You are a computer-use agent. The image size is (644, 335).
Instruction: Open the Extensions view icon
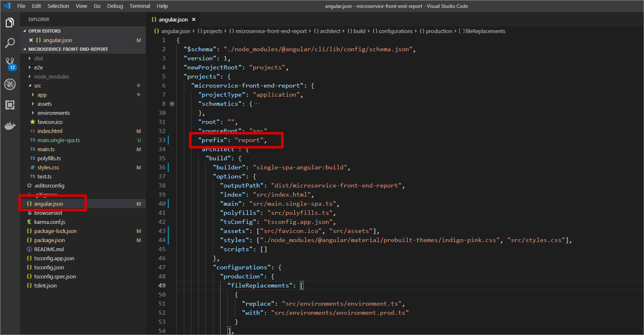(10, 105)
